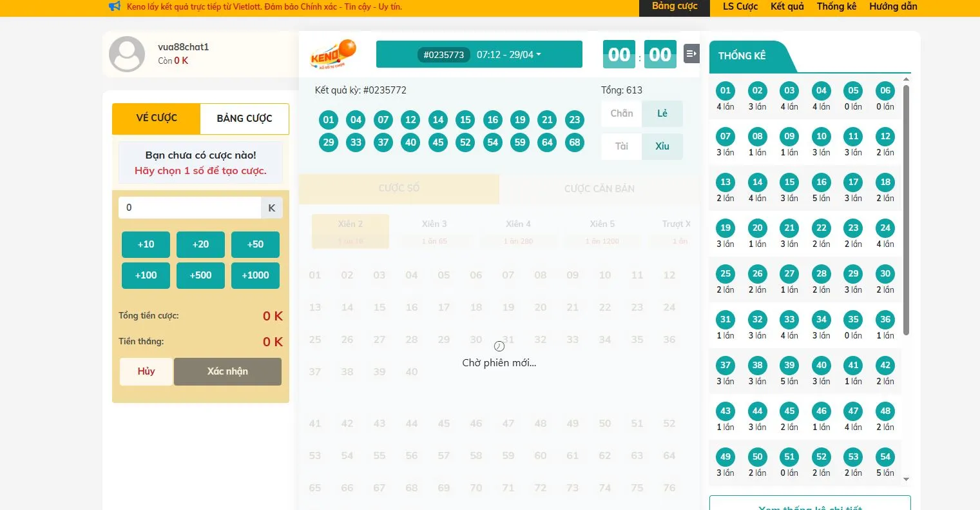Add 500 with the +500 button

coord(200,275)
